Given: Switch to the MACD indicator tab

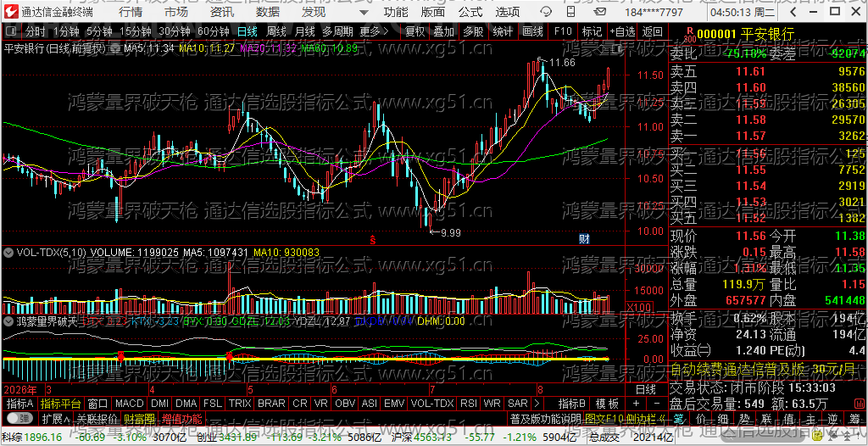Looking at the screenshot, I should coord(130,404).
